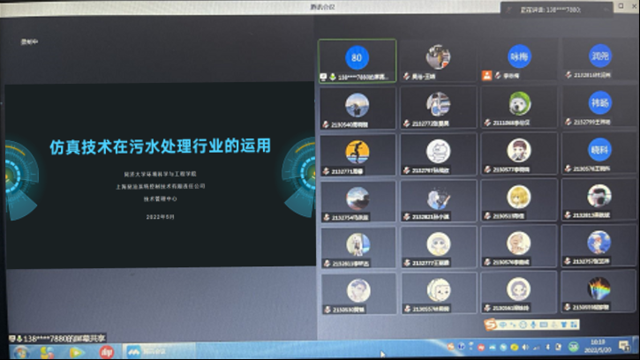Click the shared slide titled 仿真技术在污水处理行业的运用
This screenshot has width=640, height=360.
pyautogui.click(x=160, y=176)
